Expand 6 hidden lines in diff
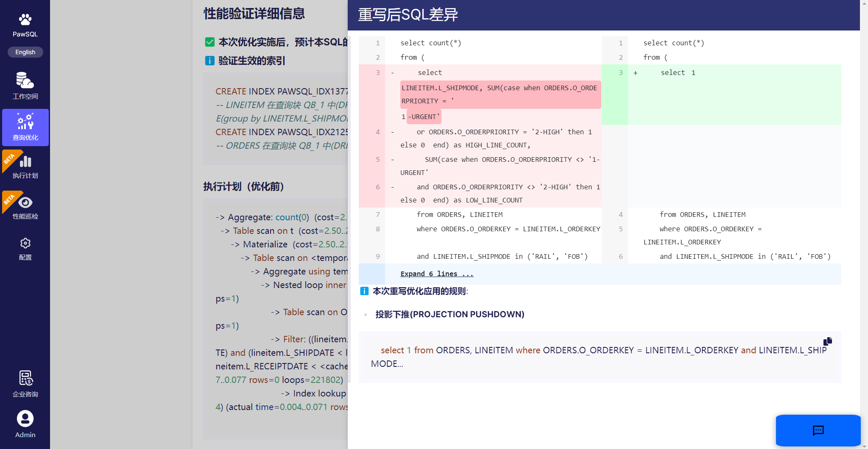The height and width of the screenshot is (449, 868). coord(437,274)
